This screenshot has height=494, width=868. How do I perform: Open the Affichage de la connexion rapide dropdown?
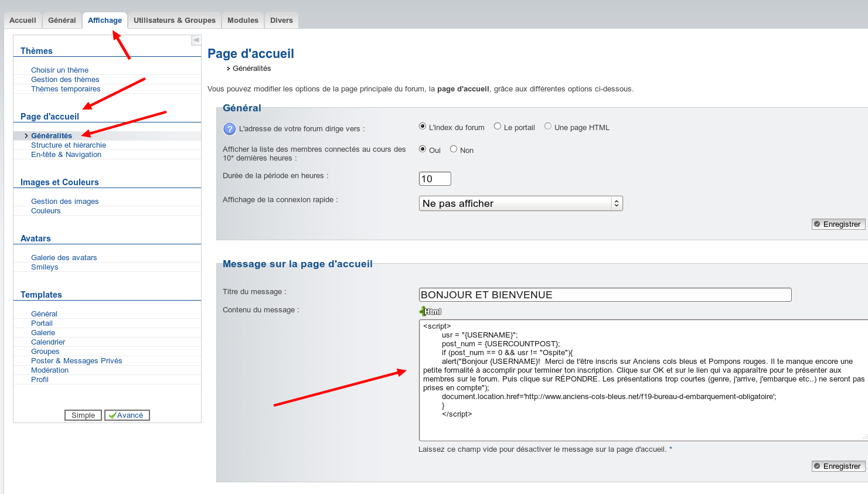(x=520, y=203)
